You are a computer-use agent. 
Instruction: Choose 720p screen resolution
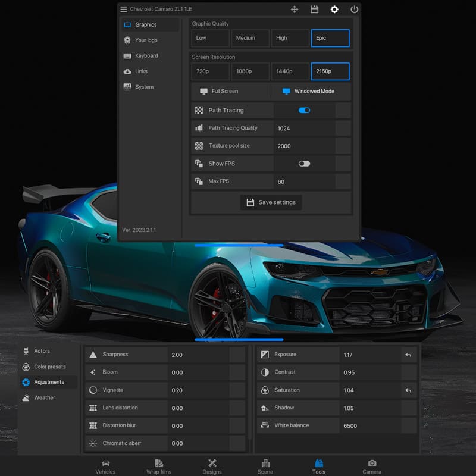[211, 71]
